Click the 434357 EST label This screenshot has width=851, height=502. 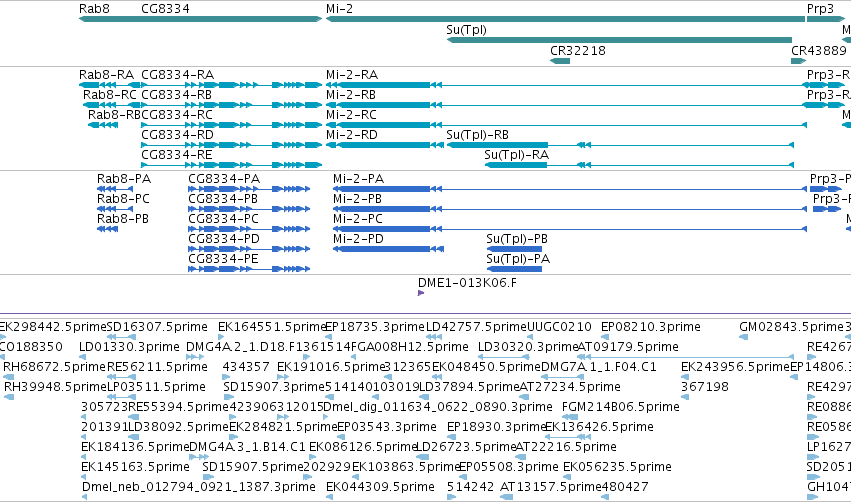pos(246,367)
